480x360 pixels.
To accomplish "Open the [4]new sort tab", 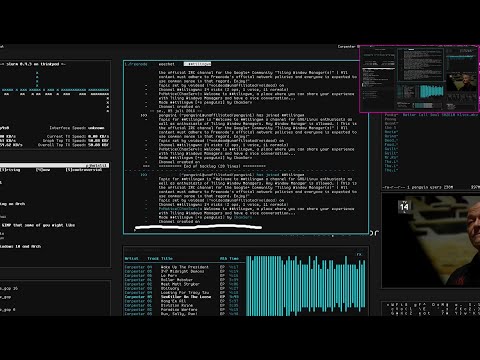I will pos(43,170).
